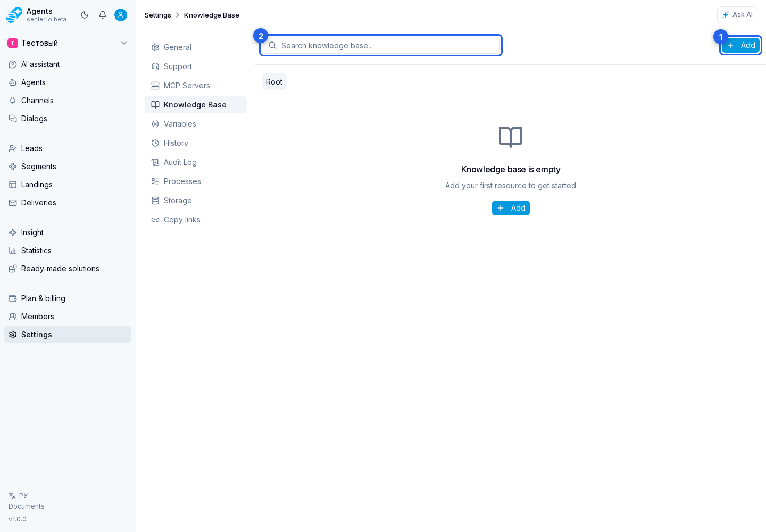Click the Storage database icon
Screen dimensions: 766x532
click(x=155, y=201)
